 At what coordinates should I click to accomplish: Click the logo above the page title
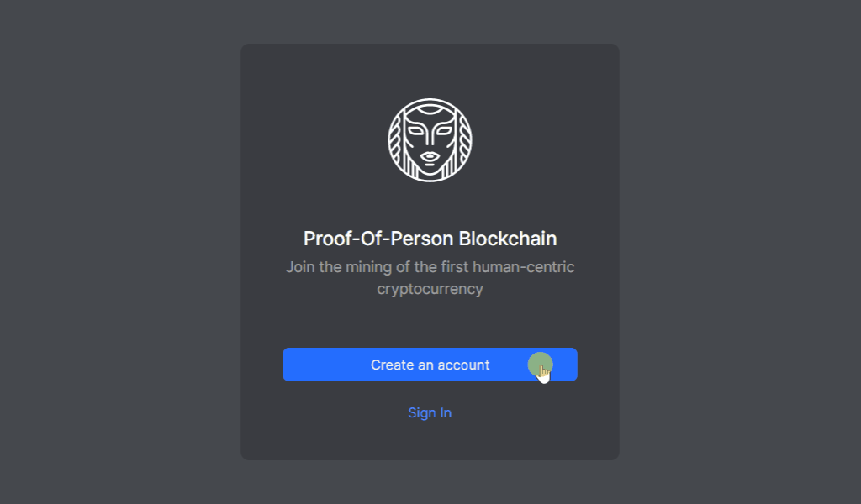click(x=430, y=139)
